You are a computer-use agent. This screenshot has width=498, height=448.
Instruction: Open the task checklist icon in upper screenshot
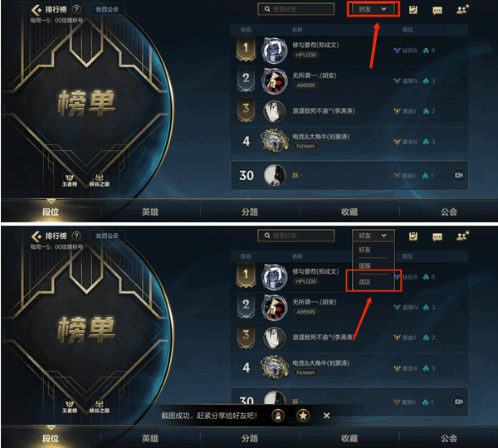pos(413,10)
